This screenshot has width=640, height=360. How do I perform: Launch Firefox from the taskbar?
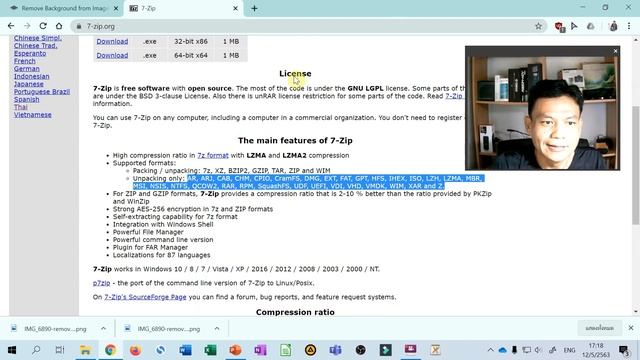135,350
